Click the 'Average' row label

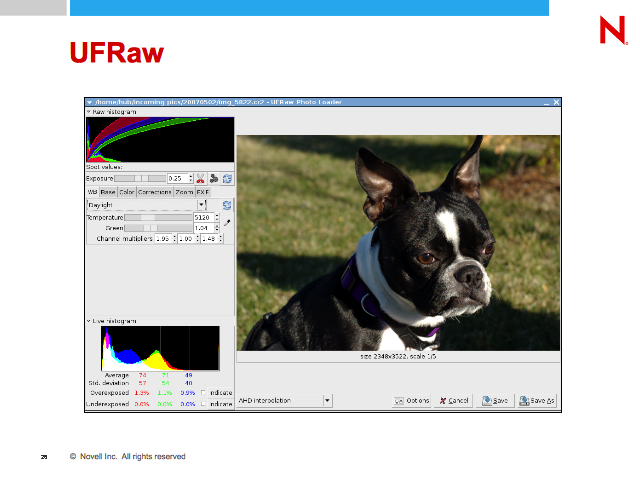(117, 375)
